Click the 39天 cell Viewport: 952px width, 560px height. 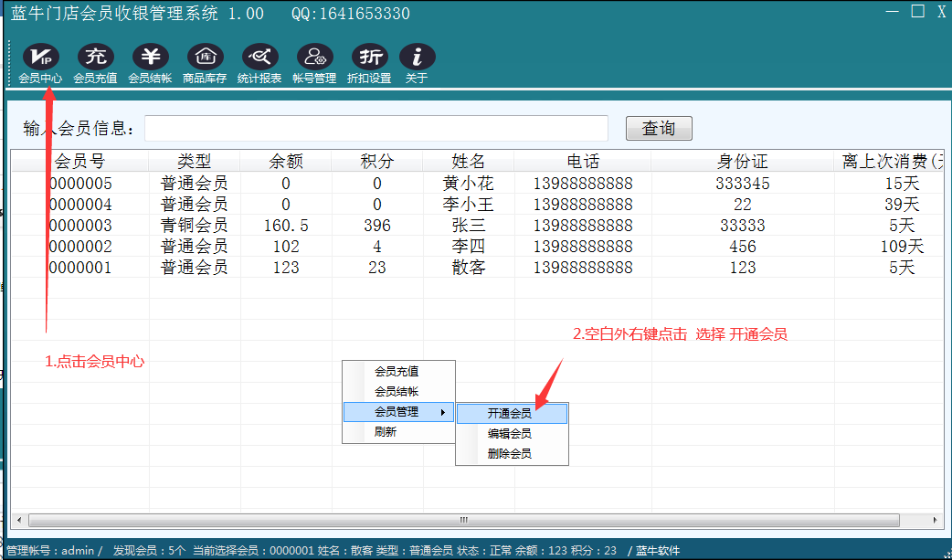coord(903,204)
